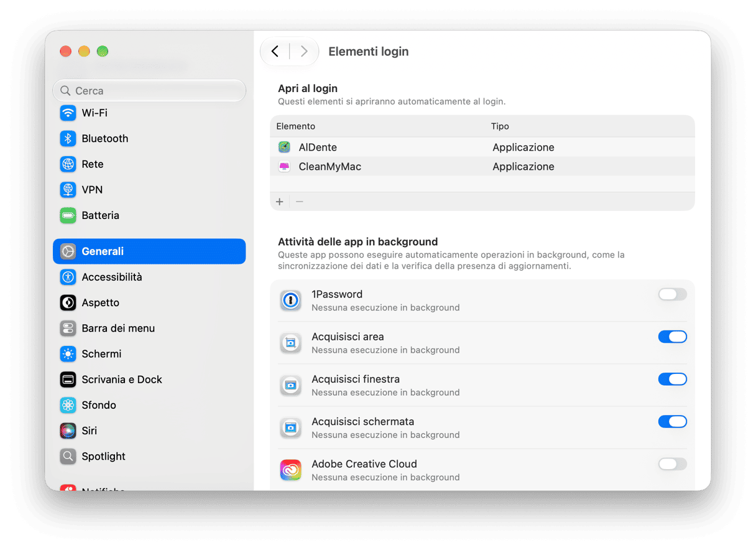The height and width of the screenshot is (550, 756).
Task: Select the Sfondo icon
Action: 68,404
